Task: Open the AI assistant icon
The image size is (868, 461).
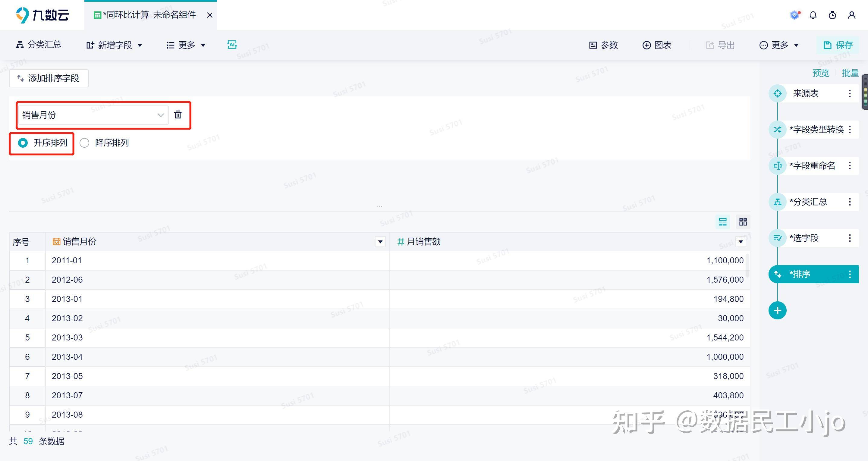Action: (x=232, y=45)
